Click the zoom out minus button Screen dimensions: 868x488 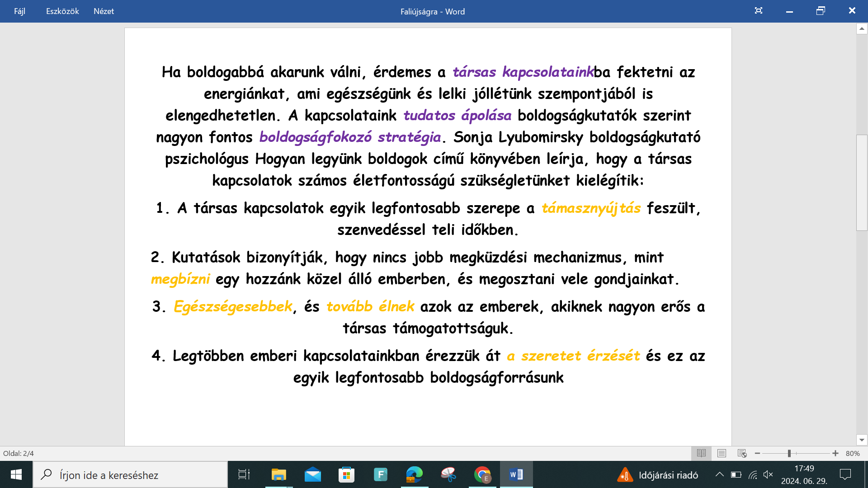(758, 453)
